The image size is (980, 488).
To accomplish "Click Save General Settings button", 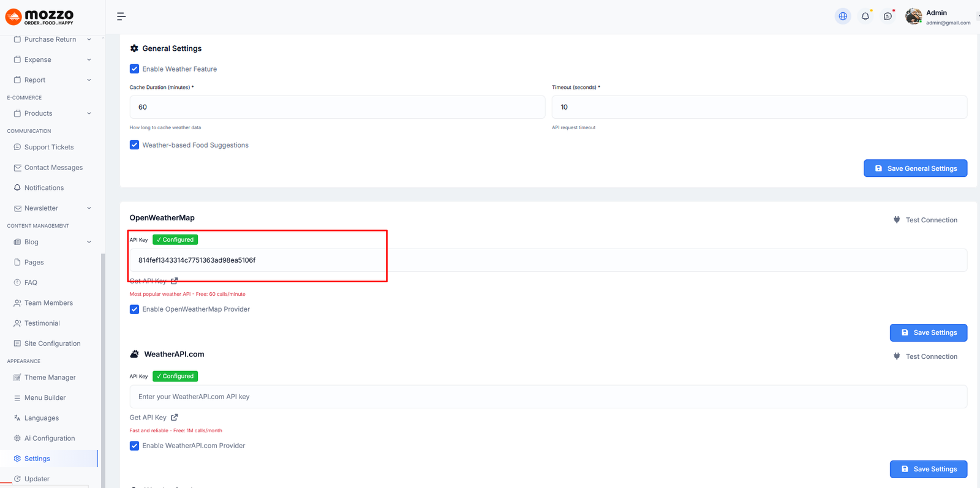I will pyautogui.click(x=915, y=168).
